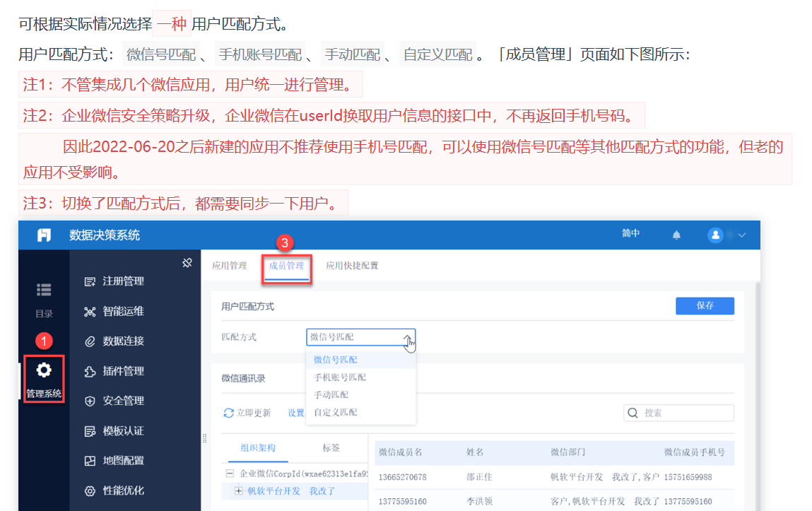The image size is (812, 511).
Task: Click the 地图配置 map icon
Action: pyautogui.click(x=90, y=461)
